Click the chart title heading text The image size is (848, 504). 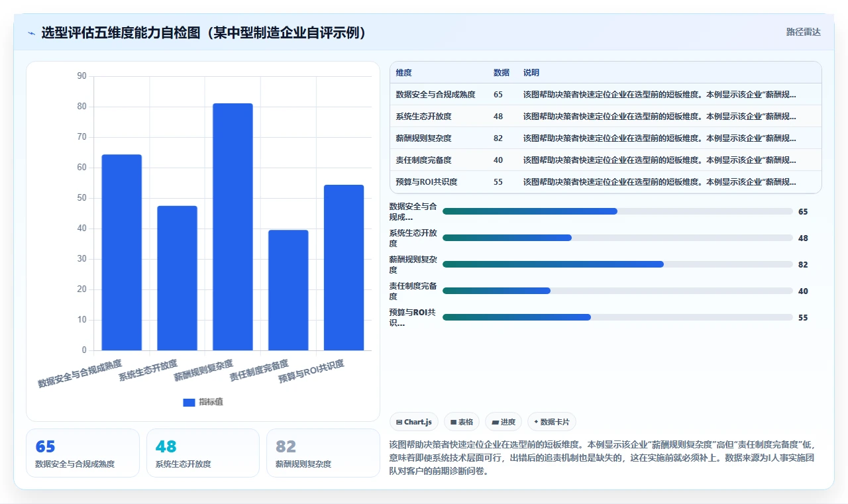tap(204, 32)
